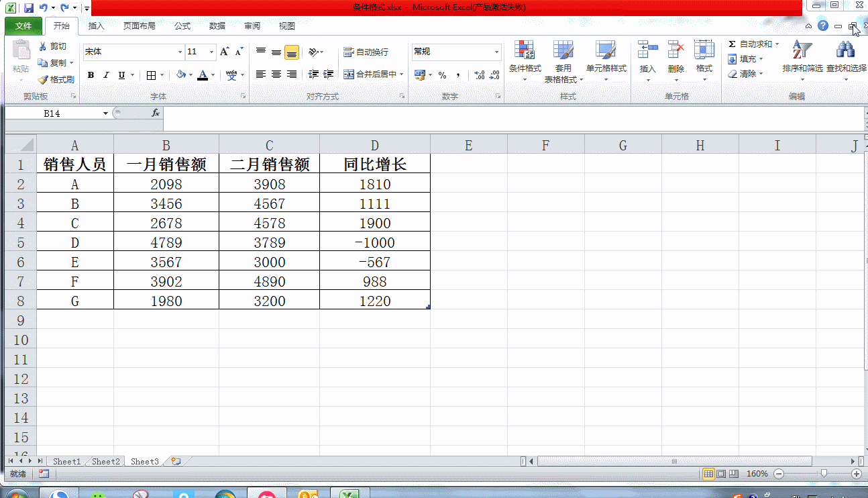Screen dimensions: 868x498
Task: Apply the Percent Style icon
Action: 443,75
